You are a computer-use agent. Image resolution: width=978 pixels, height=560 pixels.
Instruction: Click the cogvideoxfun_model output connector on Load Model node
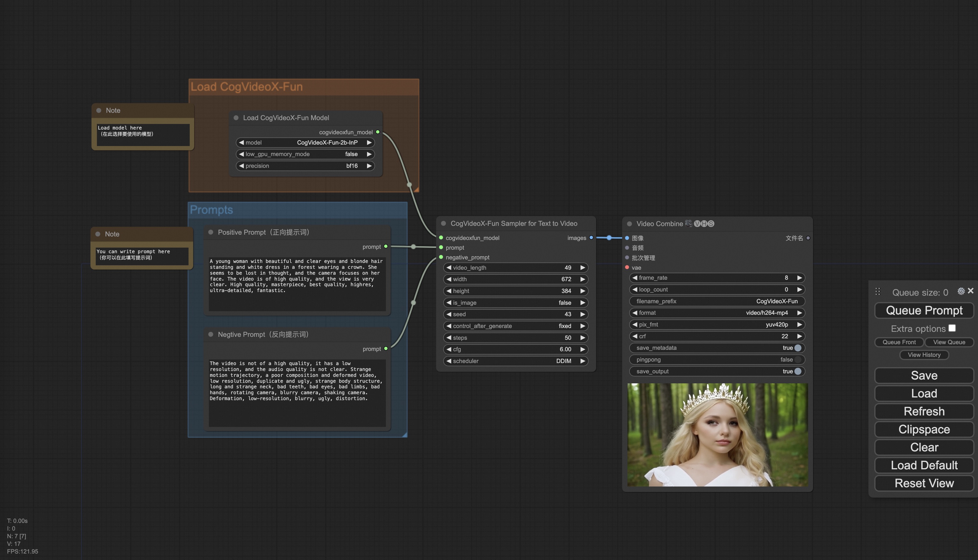point(378,132)
